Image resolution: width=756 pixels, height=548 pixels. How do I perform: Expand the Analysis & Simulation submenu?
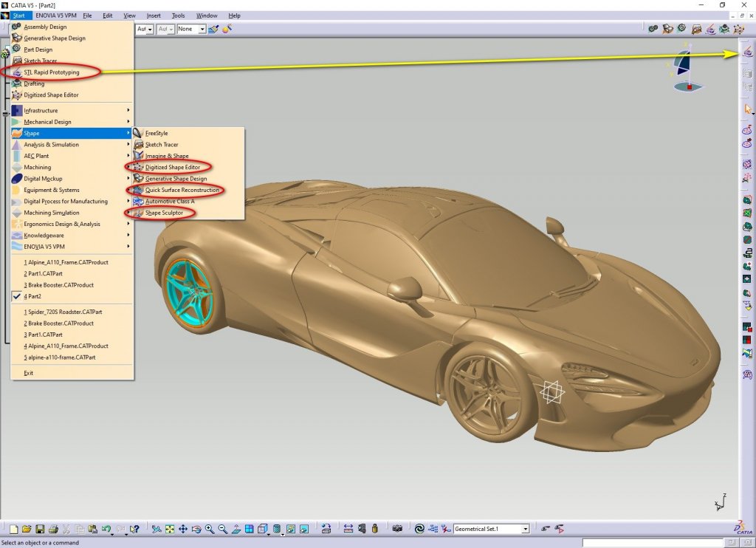51,145
